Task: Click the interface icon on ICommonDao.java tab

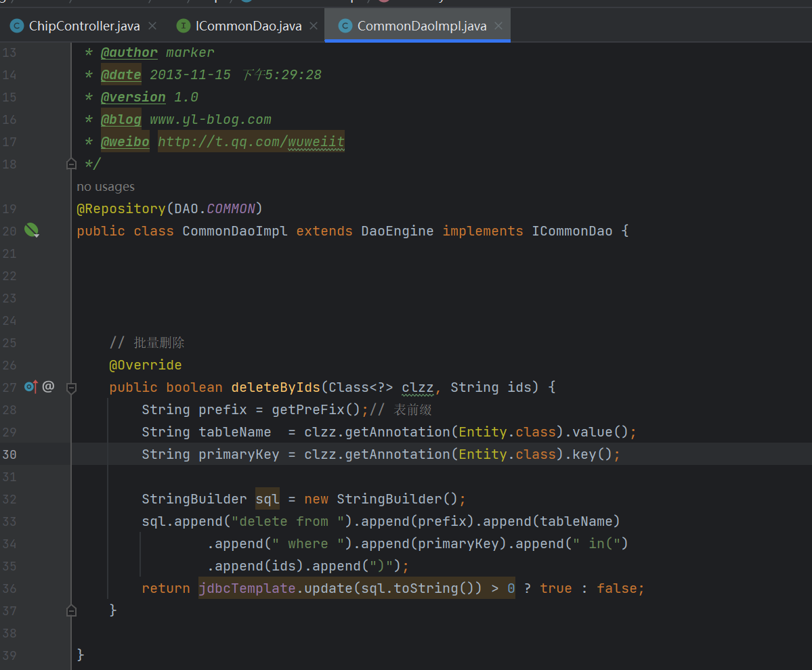Action: pyautogui.click(x=184, y=26)
